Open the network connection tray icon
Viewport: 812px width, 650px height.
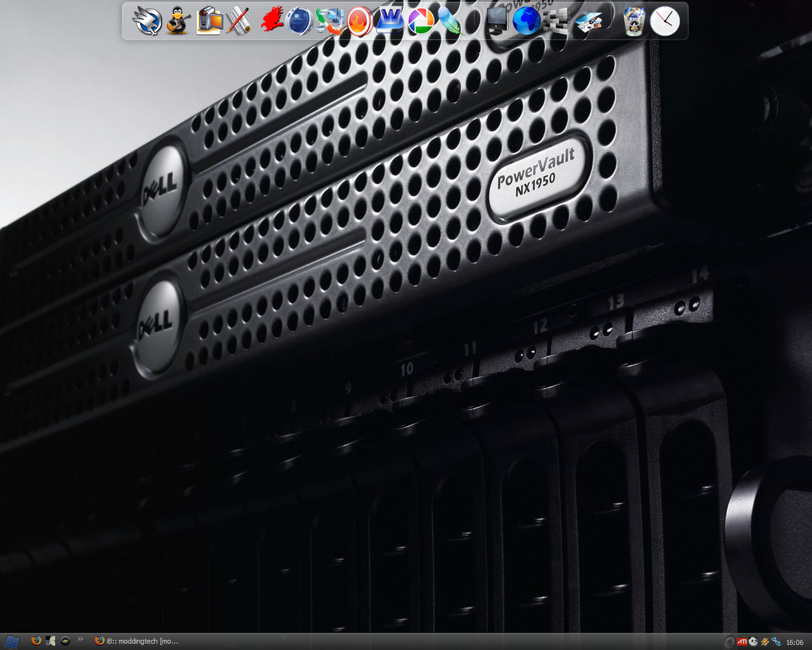coord(776,642)
